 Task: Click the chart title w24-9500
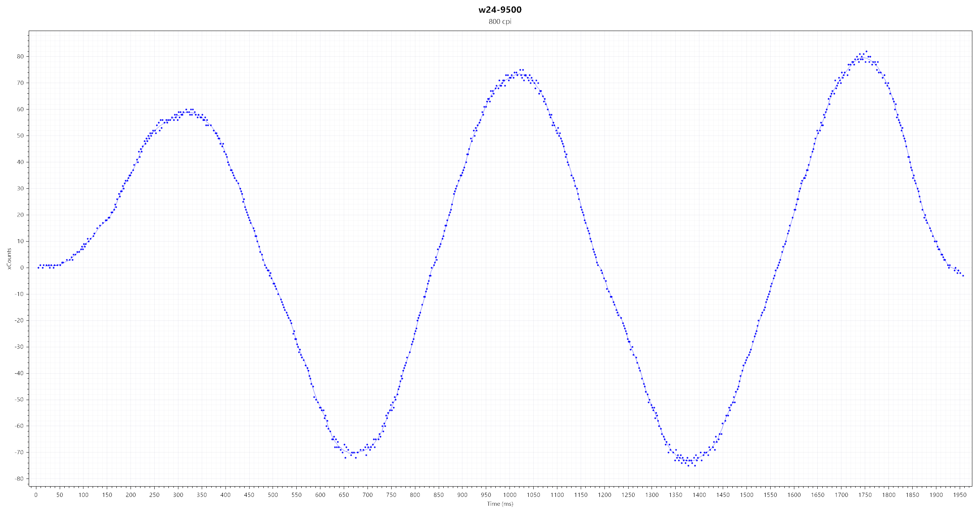click(500, 10)
